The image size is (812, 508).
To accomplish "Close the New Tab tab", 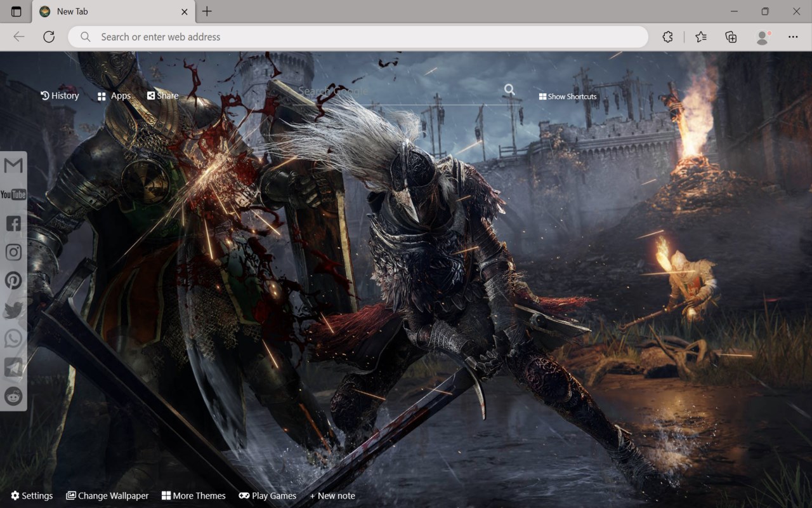I will (x=185, y=11).
